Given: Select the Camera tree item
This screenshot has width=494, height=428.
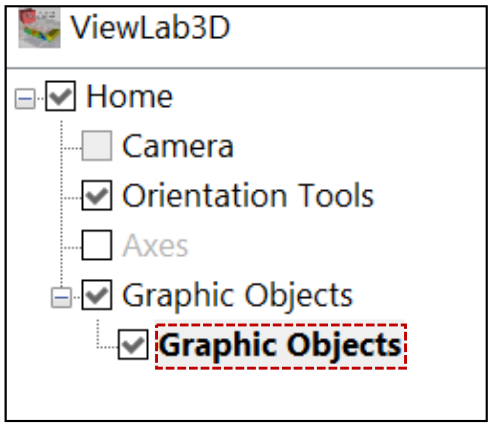Looking at the screenshot, I should [x=178, y=146].
